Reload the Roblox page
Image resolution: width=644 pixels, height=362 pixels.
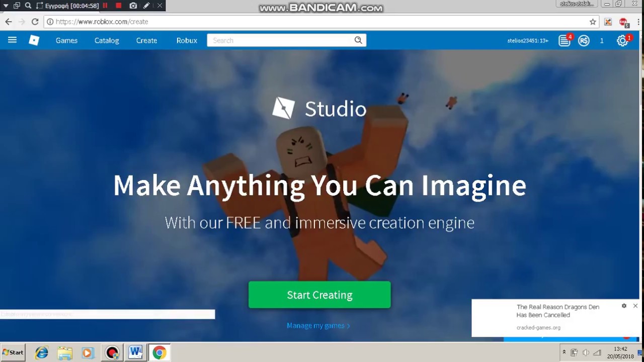pos(35,22)
